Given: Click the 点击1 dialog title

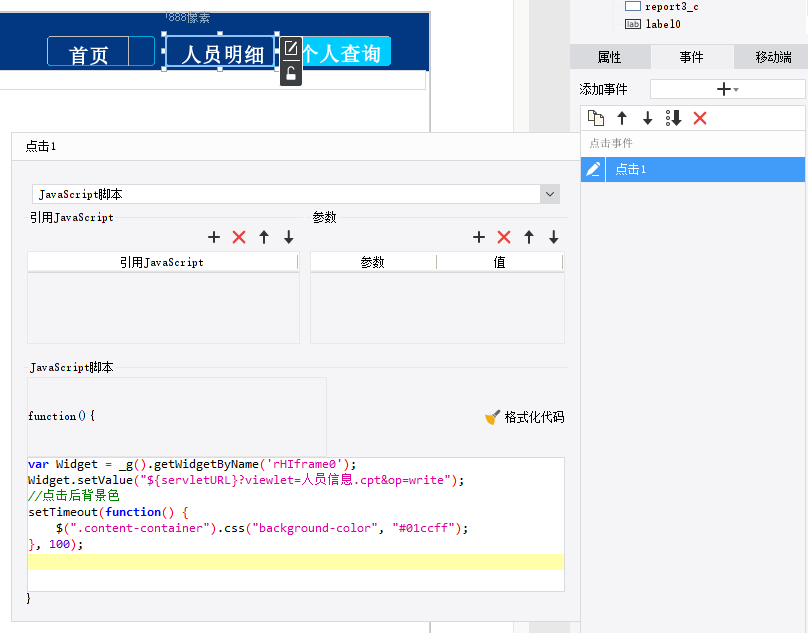Looking at the screenshot, I should 41,146.
